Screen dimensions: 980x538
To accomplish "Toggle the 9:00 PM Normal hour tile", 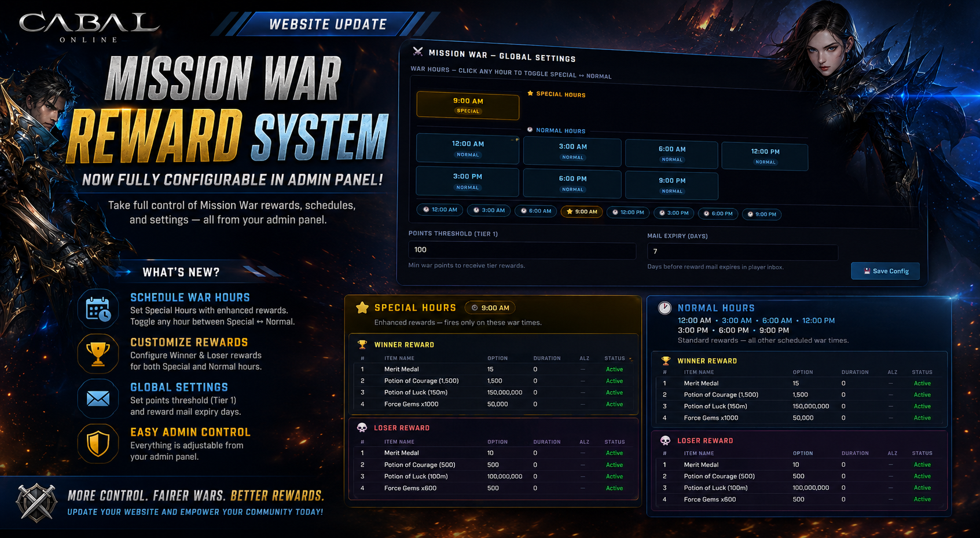I will coord(671,185).
